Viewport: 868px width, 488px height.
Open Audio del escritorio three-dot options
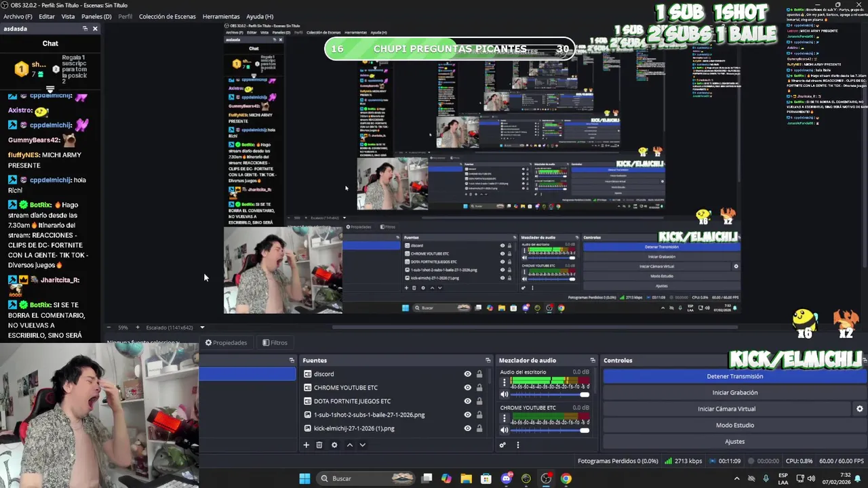click(x=504, y=383)
